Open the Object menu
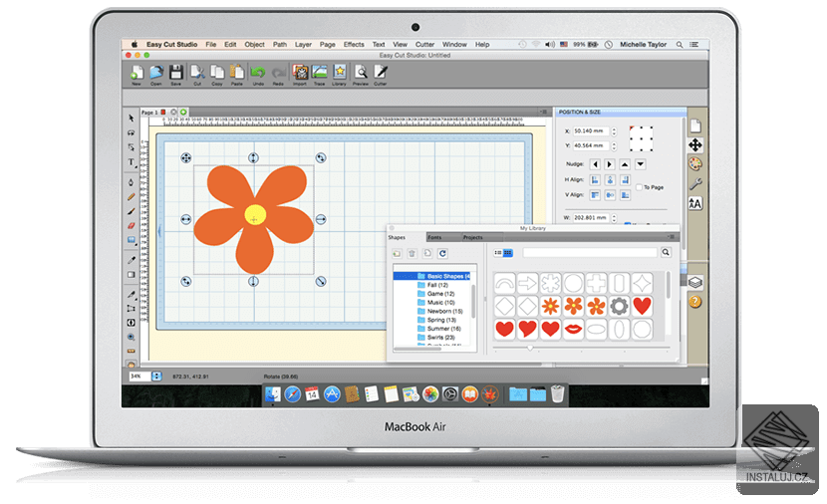Image resolution: width=827 pixels, height=504 pixels. [255, 44]
